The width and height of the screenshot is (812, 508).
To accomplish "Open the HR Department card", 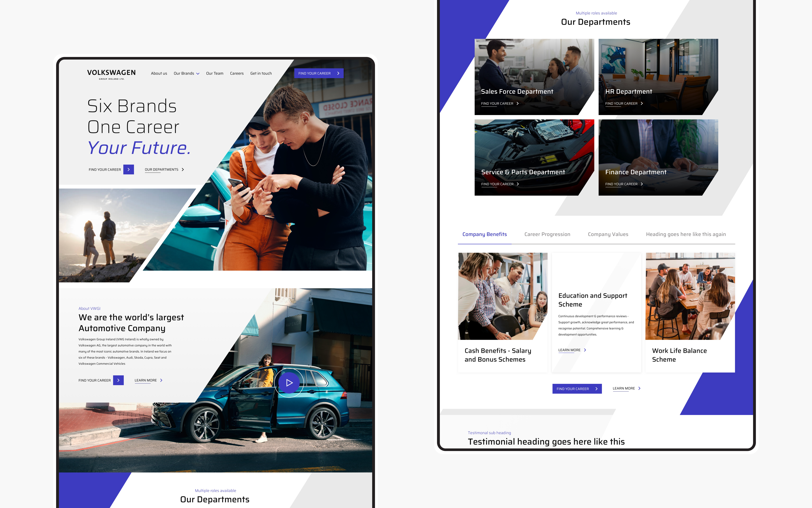I will [x=658, y=77].
